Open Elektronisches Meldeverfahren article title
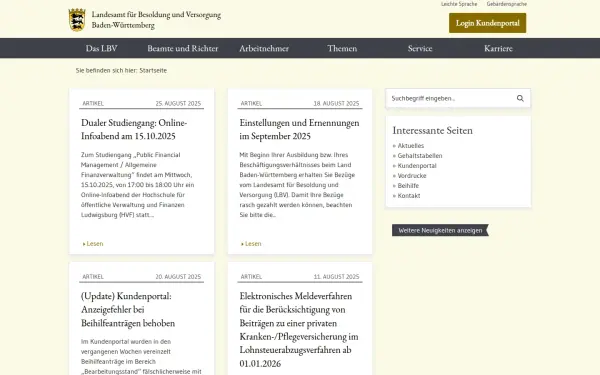The height and width of the screenshot is (375, 600). pyautogui.click(x=299, y=330)
